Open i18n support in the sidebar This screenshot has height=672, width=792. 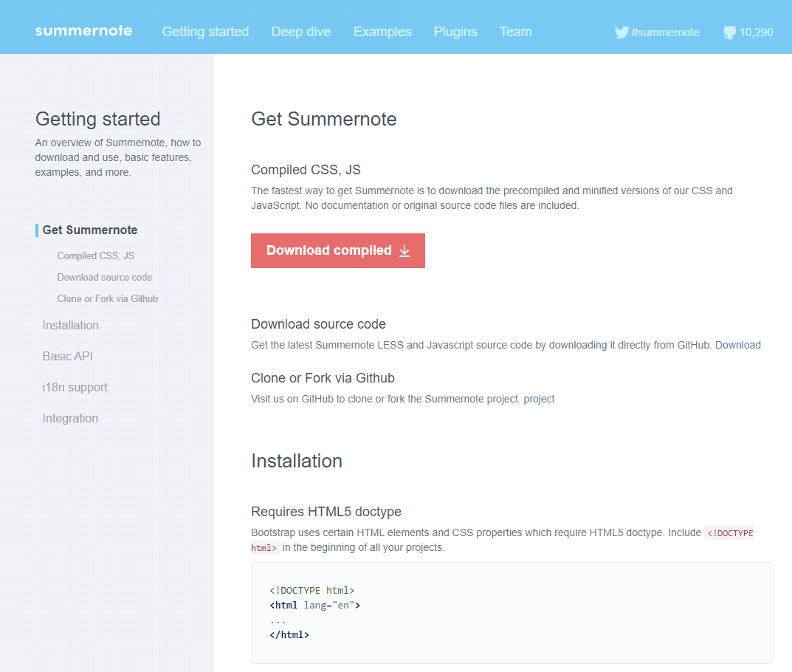(x=75, y=388)
